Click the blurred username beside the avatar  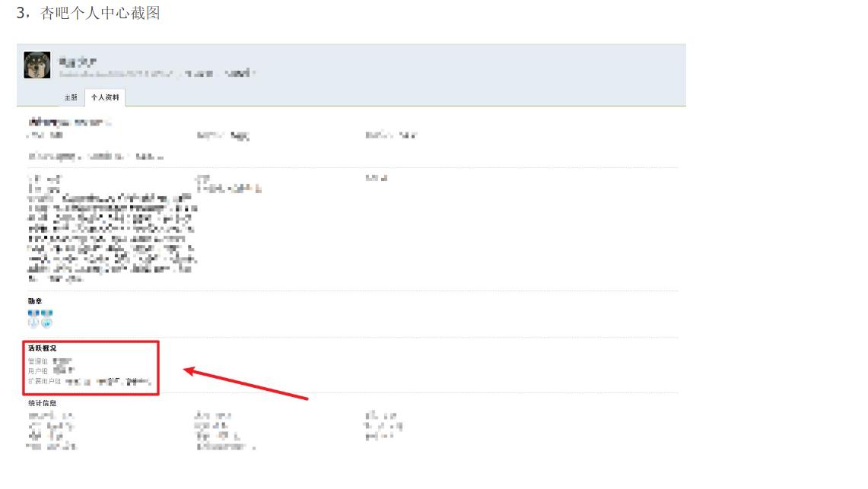click(78, 62)
